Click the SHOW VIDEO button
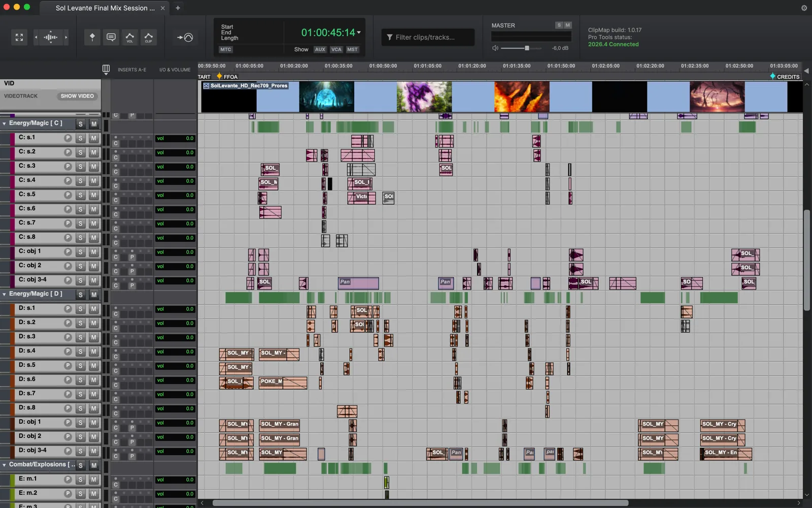Screen dimensions: 812x508 77,96
